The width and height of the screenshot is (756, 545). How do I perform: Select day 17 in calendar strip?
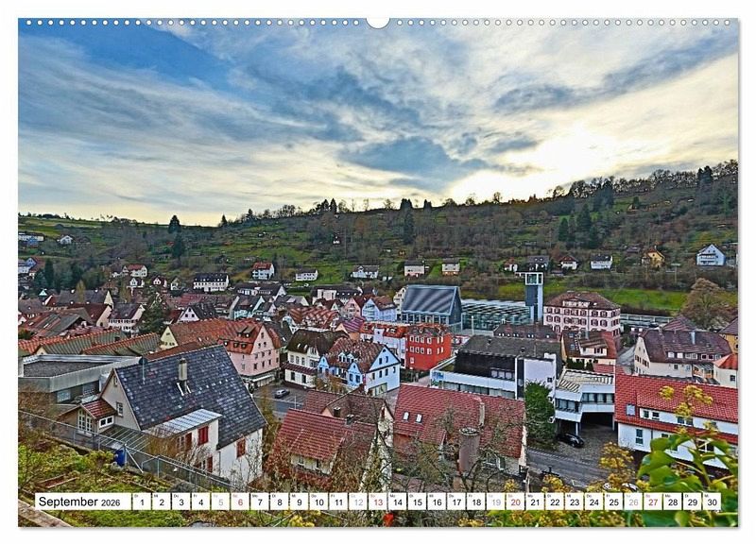pyautogui.click(x=456, y=502)
